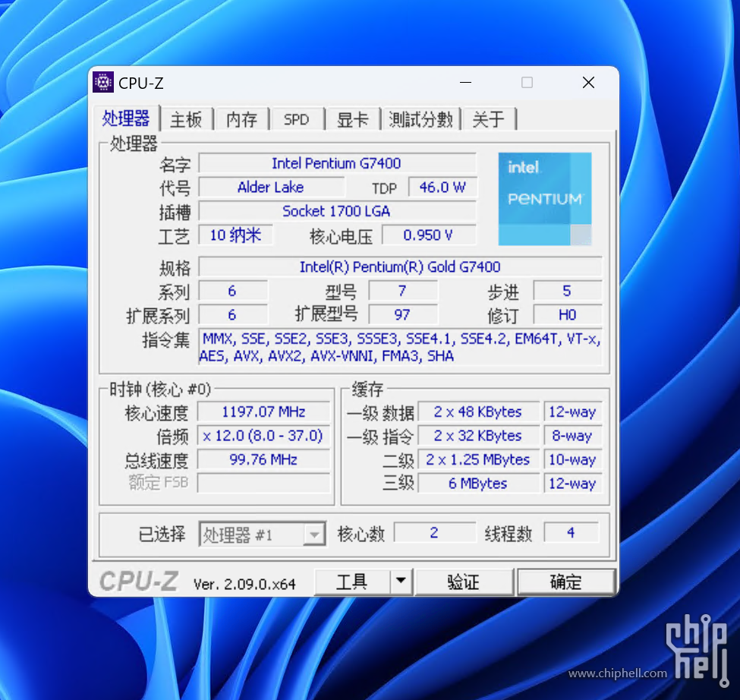Click the 型号 value 7
Image resolution: width=740 pixels, height=700 pixels.
[x=402, y=291]
